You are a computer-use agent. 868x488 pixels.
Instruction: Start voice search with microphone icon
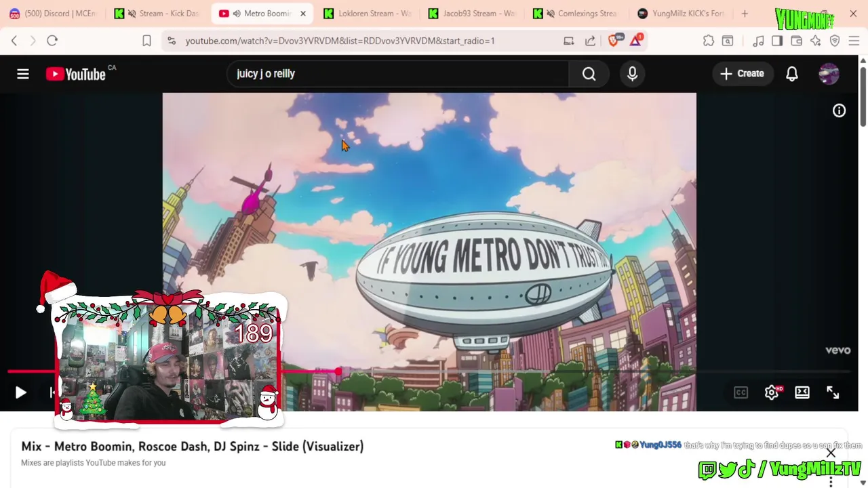pyautogui.click(x=632, y=73)
